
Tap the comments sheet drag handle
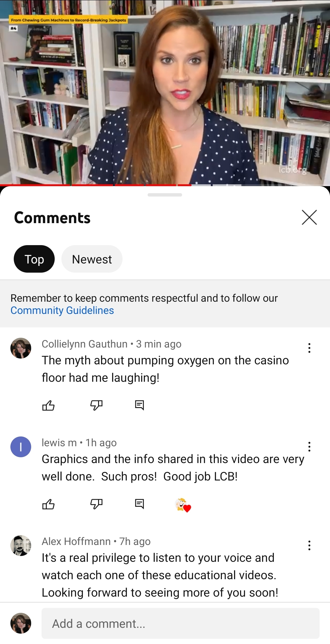(165, 195)
